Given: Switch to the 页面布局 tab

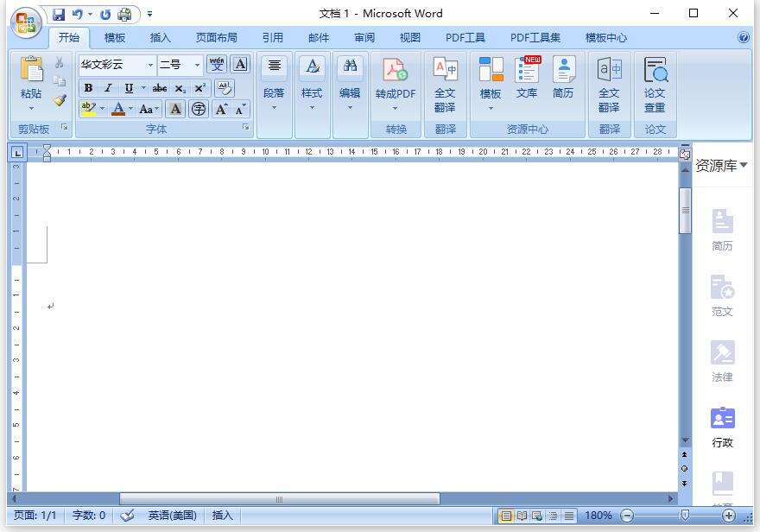Looking at the screenshot, I should [216, 38].
